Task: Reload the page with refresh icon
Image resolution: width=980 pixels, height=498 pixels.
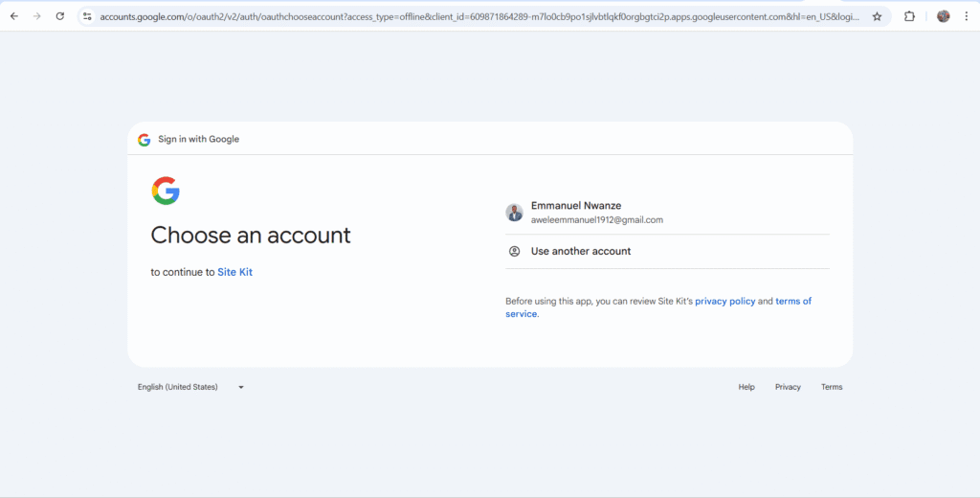Action: click(x=60, y=16)
